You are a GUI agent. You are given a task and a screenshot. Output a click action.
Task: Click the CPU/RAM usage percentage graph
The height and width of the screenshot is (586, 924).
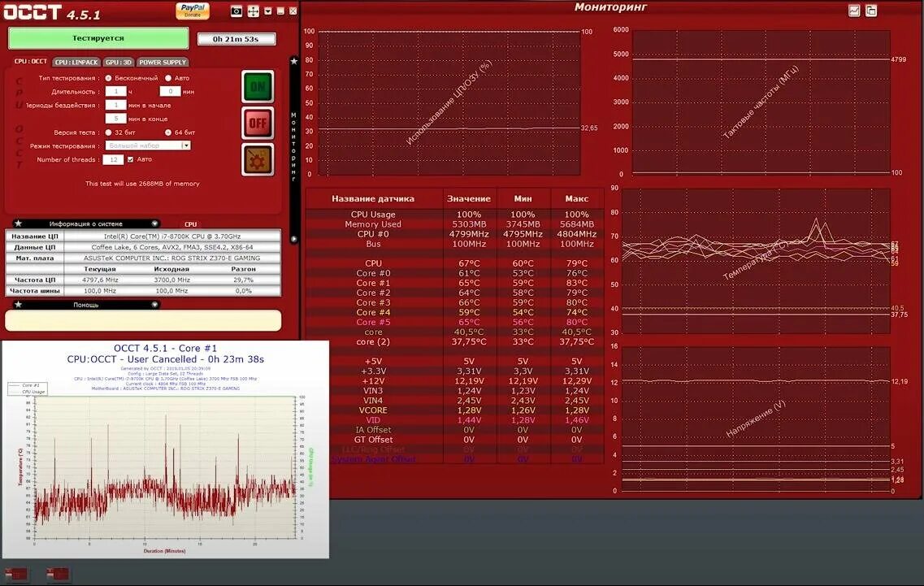pos(449,103)
